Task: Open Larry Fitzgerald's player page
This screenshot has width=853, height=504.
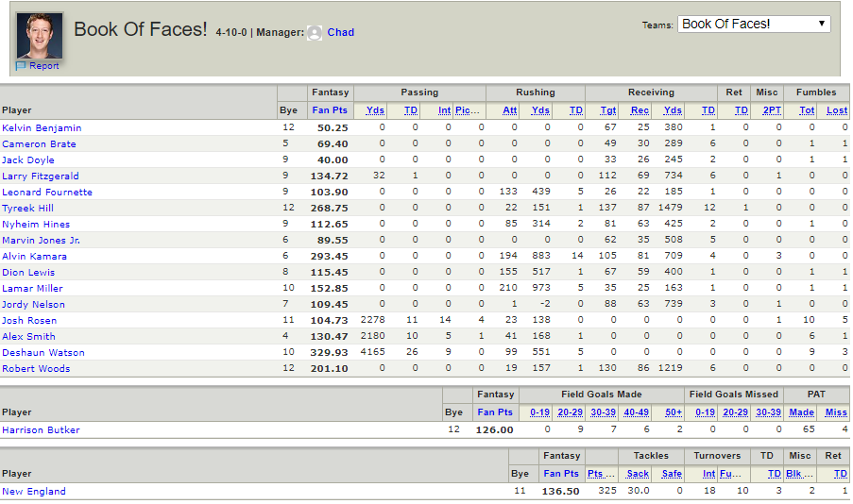Action: tap(41, 176)
